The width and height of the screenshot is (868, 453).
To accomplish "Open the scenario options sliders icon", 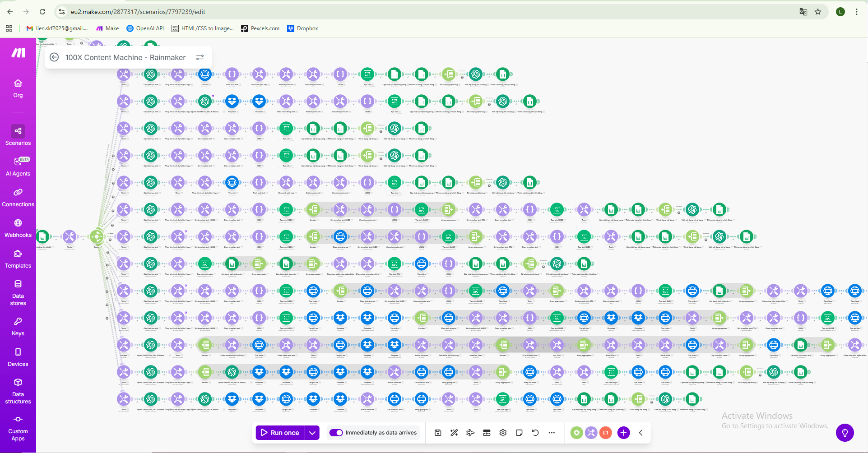I will [200, 57].
